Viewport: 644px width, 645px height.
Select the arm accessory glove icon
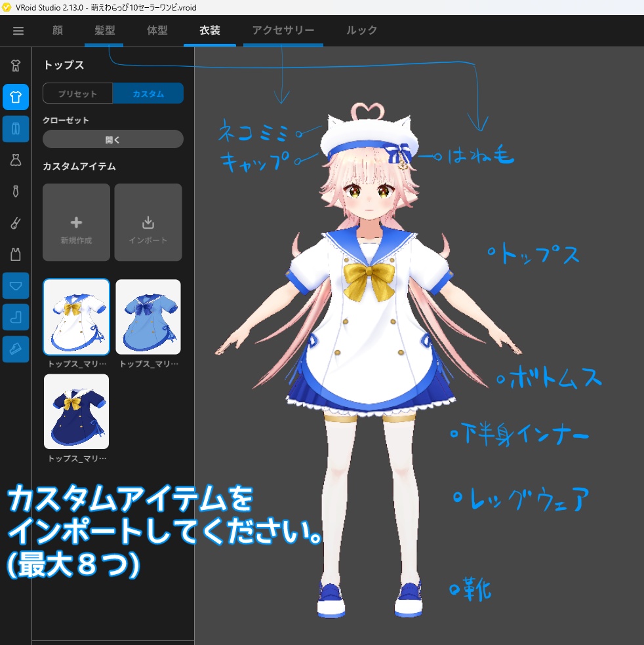(16, 223)
